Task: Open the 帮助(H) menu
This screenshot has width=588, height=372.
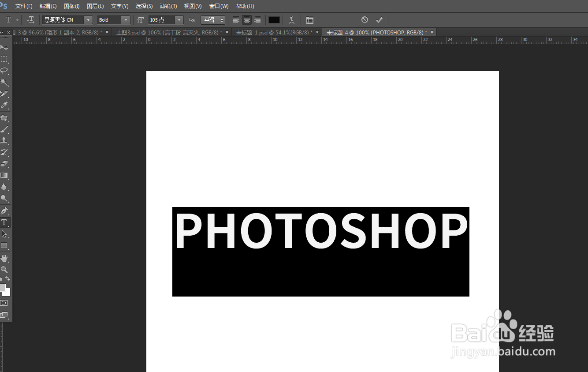Action: click(x=245, y=6)
